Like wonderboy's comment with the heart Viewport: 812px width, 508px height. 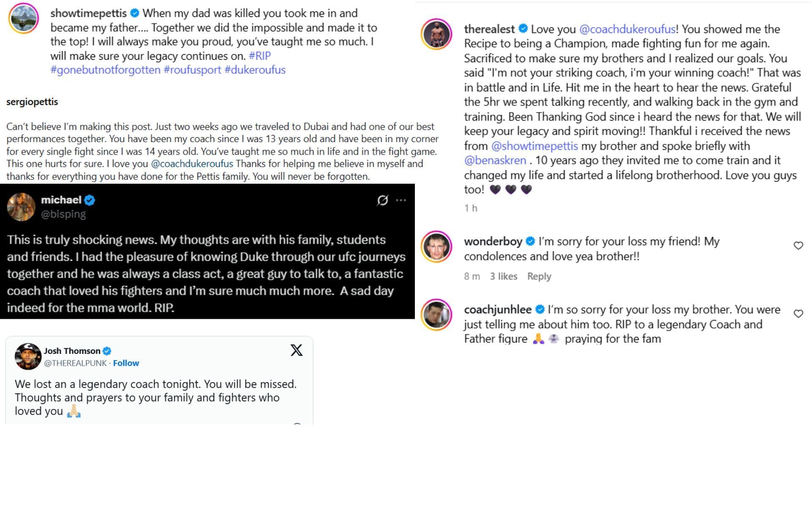(798, 246)
